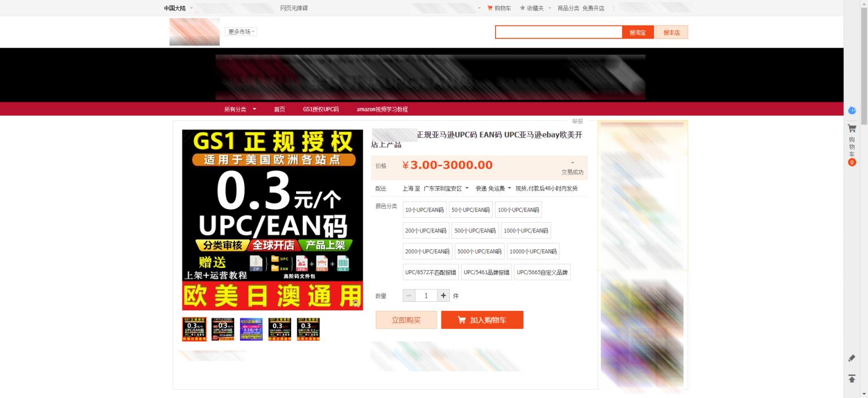Select the 10个UPC/EAN码 option
This screenshot has width=868, height=398.
click(x=424, y=210)
